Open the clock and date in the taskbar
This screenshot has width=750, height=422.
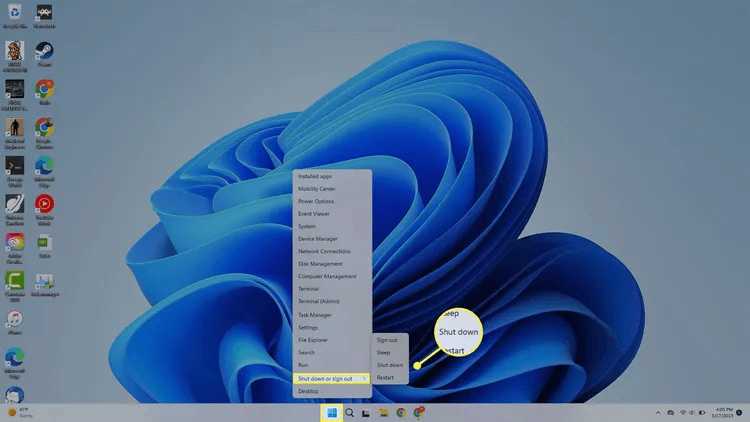[x=722, y=413]
